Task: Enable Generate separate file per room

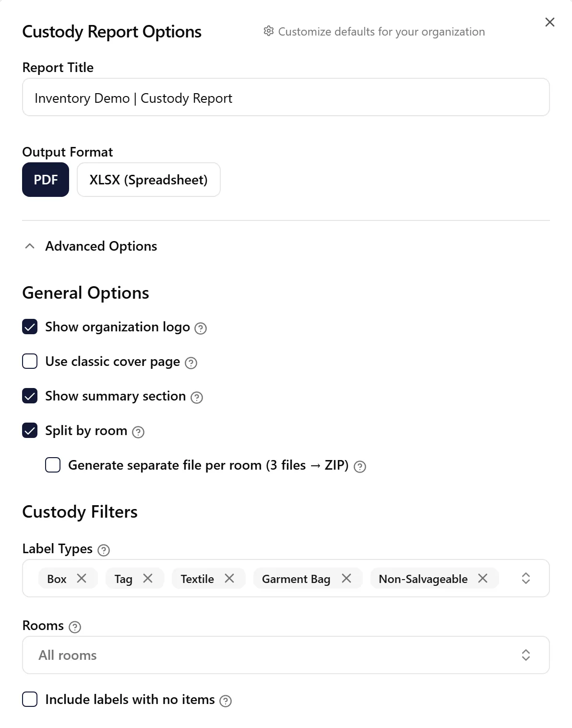Action: (x=53, y=465)
